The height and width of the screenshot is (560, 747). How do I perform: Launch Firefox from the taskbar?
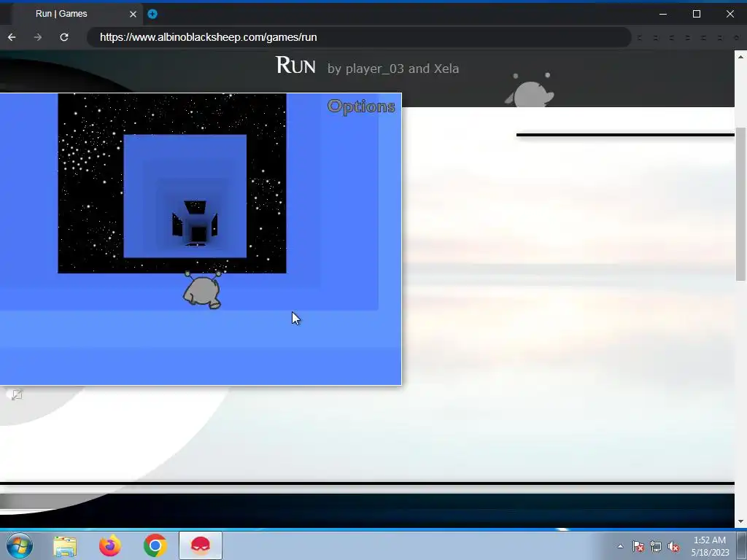[x=109, y=545]
